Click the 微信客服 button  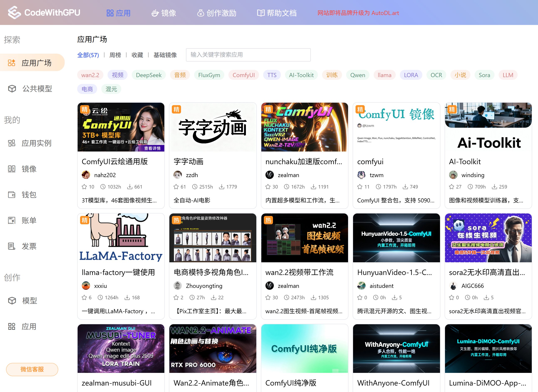tap(32, 369)
